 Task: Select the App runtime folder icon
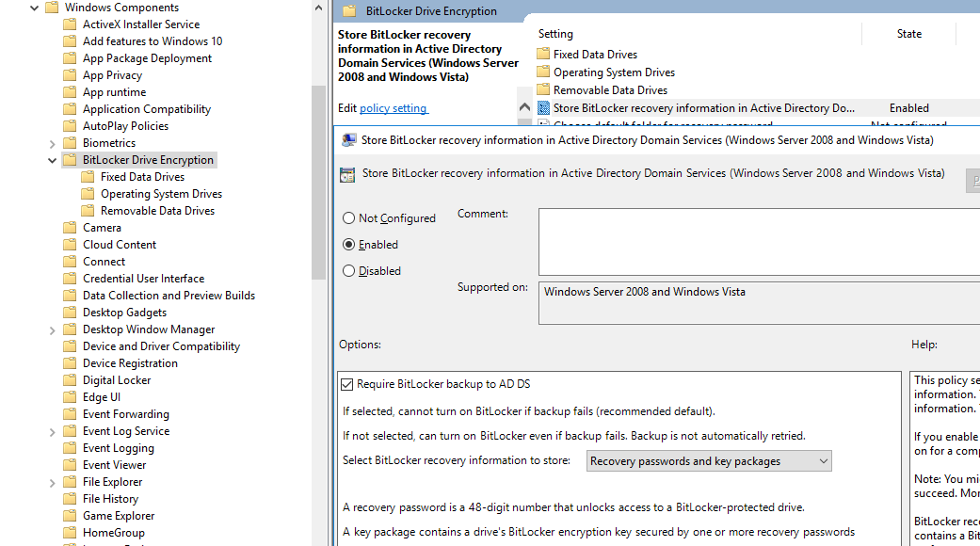pos(70,92)
